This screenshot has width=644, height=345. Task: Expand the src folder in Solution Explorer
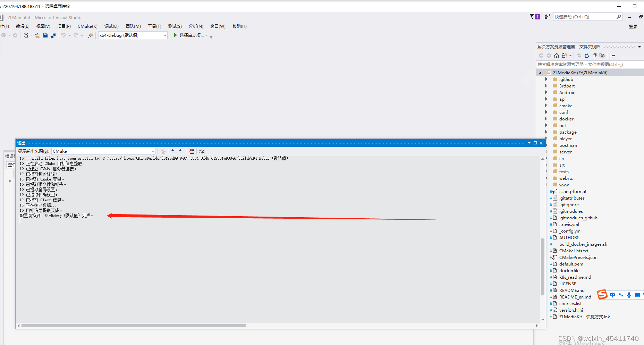click(x=546, y=158)
